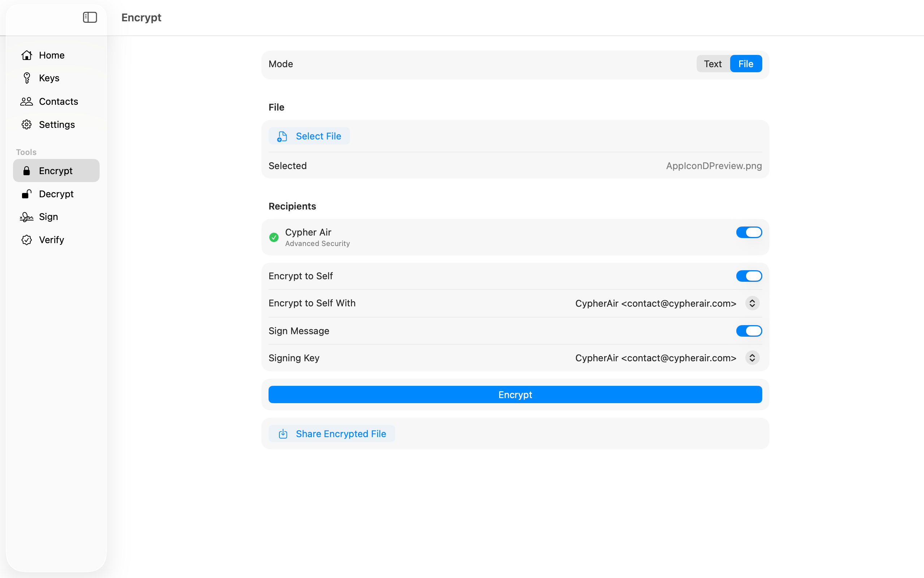Screen dimensions: 924x578
Task: Click the Selected label
Action: [x=288, y=165]
